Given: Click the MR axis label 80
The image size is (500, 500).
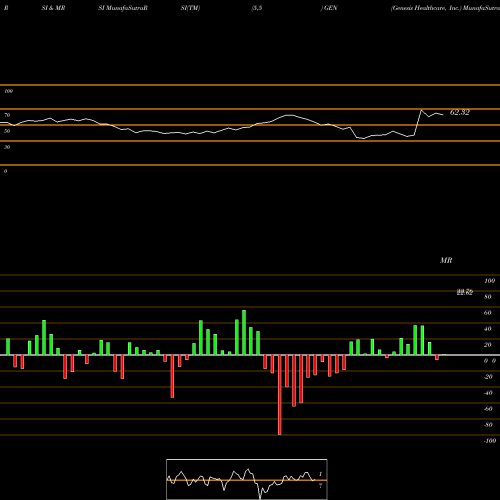Looking at the screenshot, I should click(488, 297).
